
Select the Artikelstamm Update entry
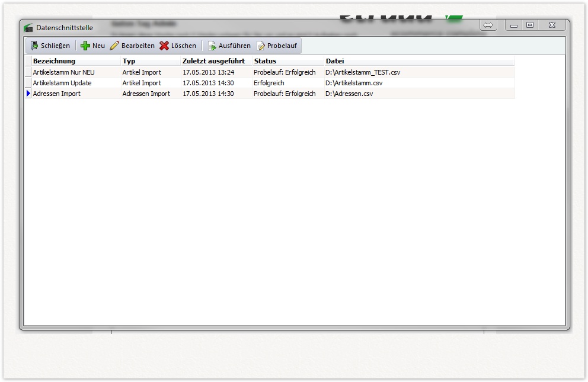click(x=62, y=83)
